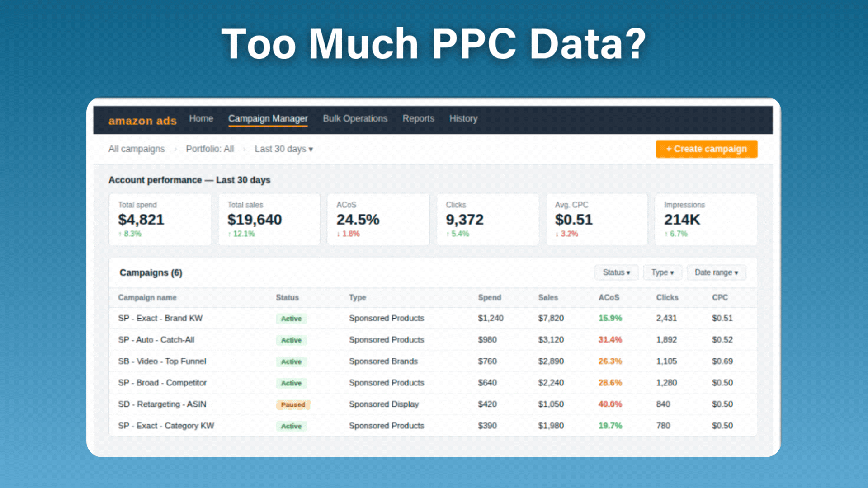The image size is (868, 488).
Task: Click the 19.7% ACoS value
Action: (x=610, y=426)
